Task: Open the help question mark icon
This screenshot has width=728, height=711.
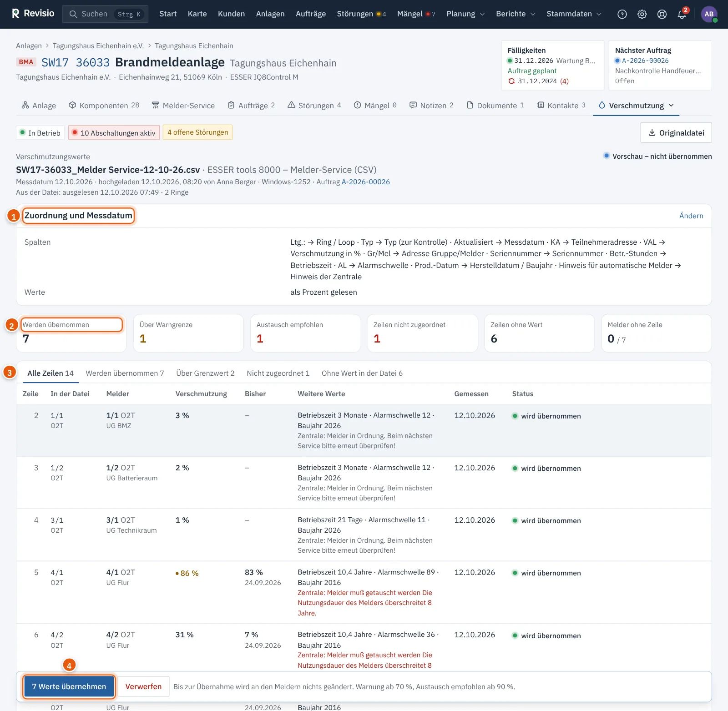Action: (x=622, y=14)
